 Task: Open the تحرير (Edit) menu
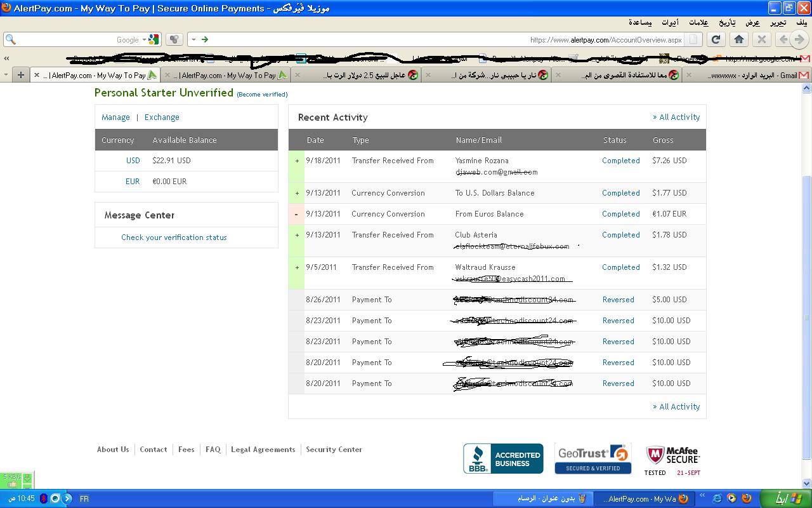coord(778,22)
